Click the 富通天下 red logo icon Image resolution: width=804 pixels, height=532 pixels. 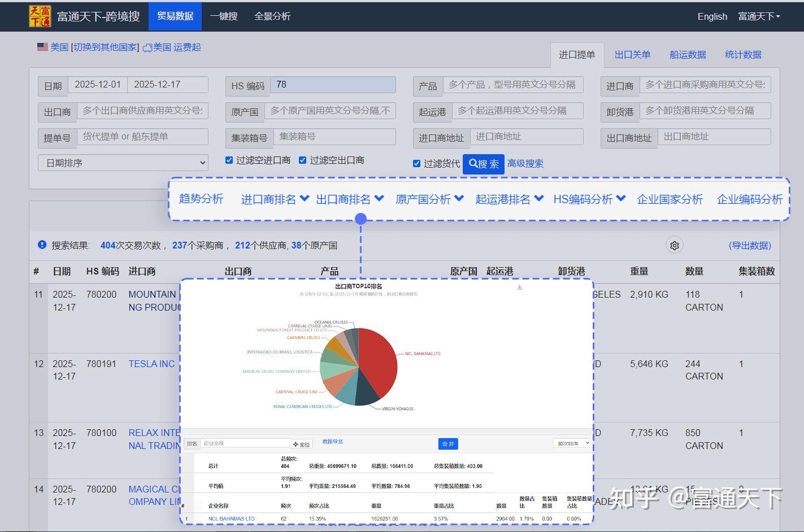[40, 16]
